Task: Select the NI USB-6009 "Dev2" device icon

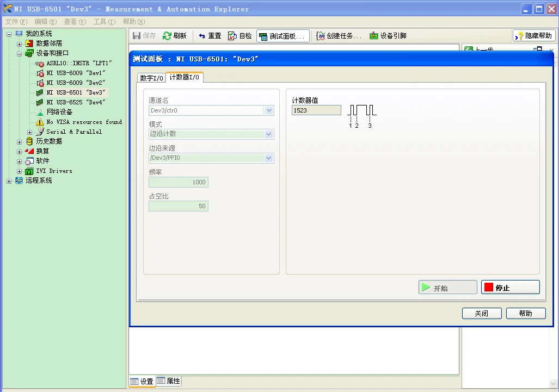Action: tap(40, 83)
